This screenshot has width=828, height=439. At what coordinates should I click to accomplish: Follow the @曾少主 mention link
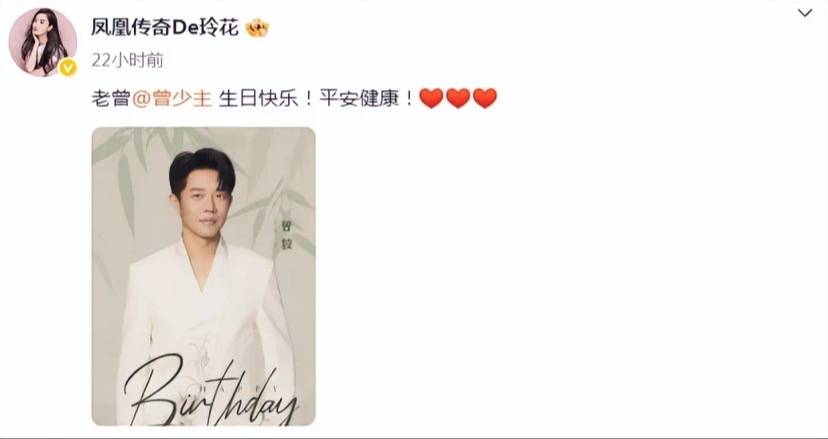click(x=172, y=98)
